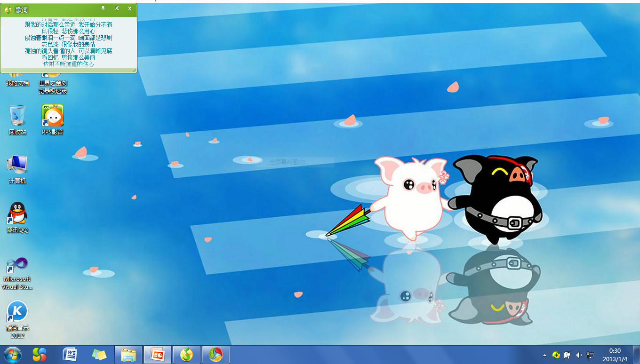Select the 腾讯QQ penguin icon
Image resolution: width=640 pixels, height=364 pixels.
(17, 217)
